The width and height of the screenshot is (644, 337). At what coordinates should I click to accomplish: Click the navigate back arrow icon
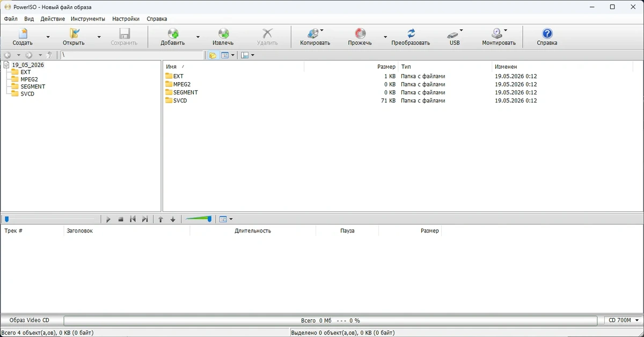(8, 55)
